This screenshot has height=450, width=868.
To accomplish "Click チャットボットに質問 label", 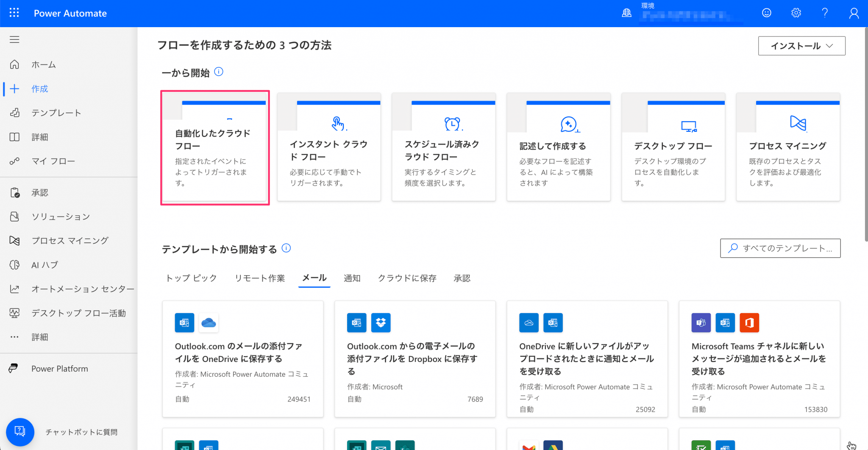I will tap(81, 432).
